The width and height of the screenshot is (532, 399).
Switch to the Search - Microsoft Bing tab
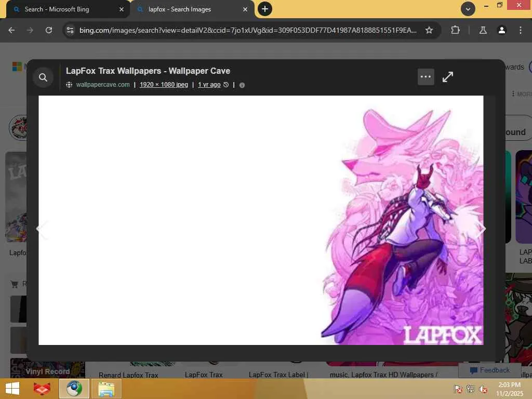64,9
